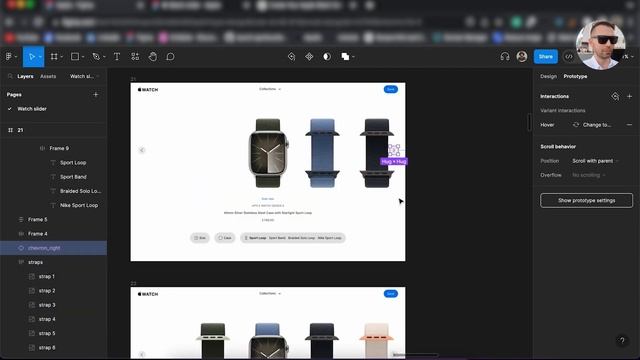The height and width of the screenshot is (360, 640).
Task: Click the pink strap image in frame 22
Action: pyautogui.click(x=377, y=340)
